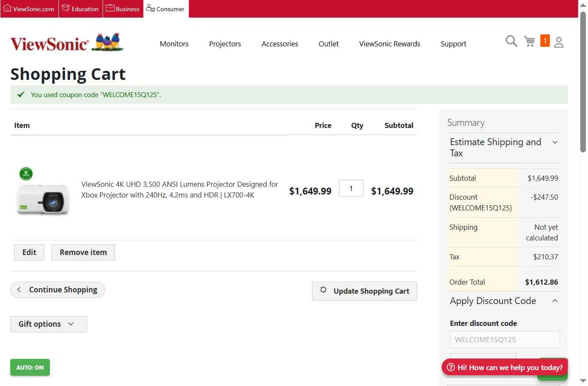This screenshot has width=588, height=386.
Task: Click Continue Shopping button
Action: 58,290
